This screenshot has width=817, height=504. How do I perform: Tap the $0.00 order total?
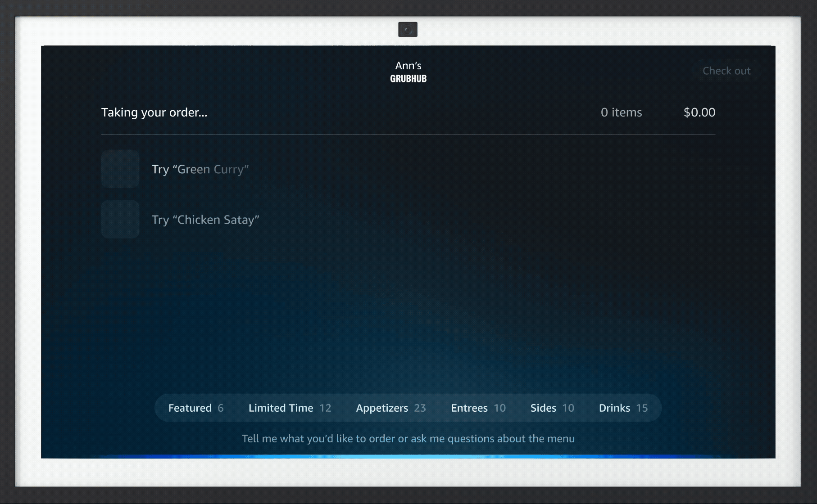coord(699,112)
